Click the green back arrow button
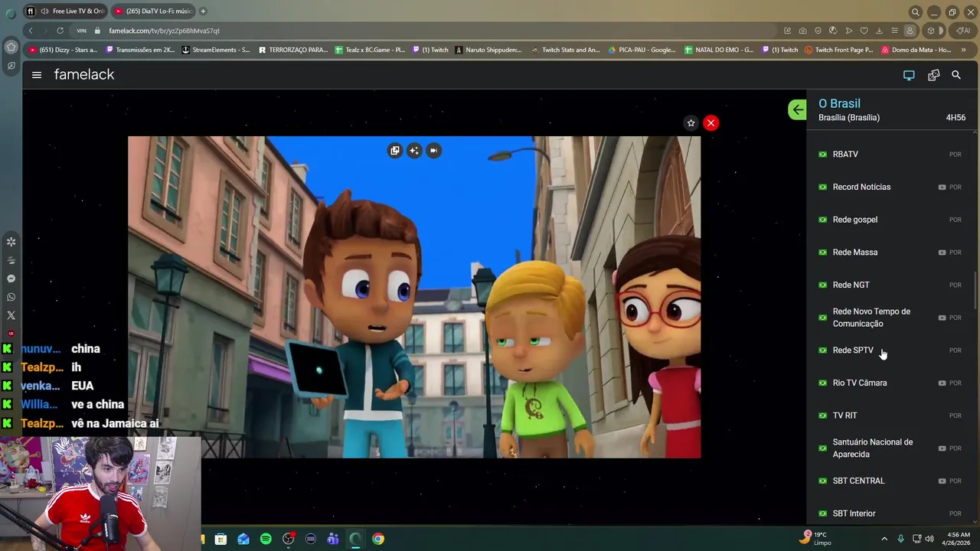The width and height of the screenshot is (980, 551). (797, 109)
